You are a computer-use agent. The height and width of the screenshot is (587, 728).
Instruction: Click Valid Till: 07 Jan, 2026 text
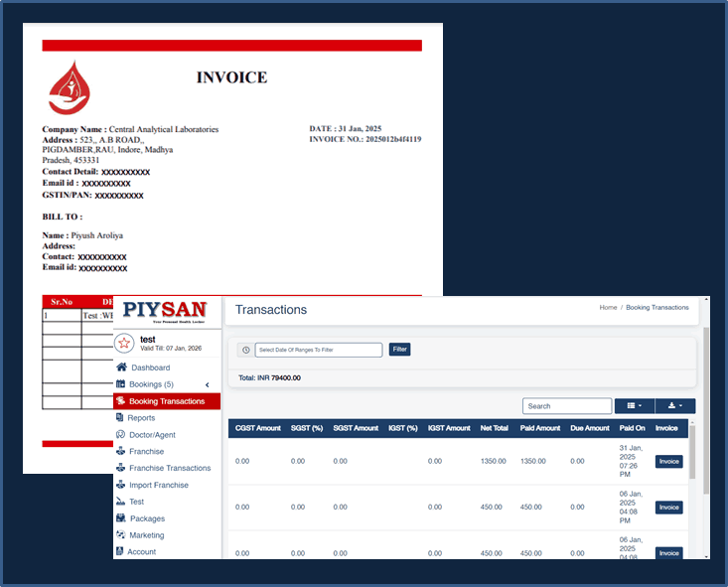click(x=171, y=349)
